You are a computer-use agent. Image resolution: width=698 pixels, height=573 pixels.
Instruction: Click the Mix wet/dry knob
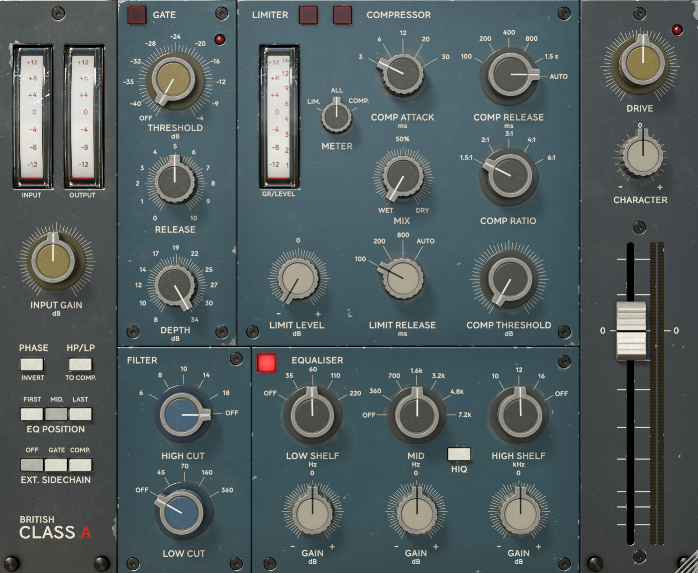402,177
